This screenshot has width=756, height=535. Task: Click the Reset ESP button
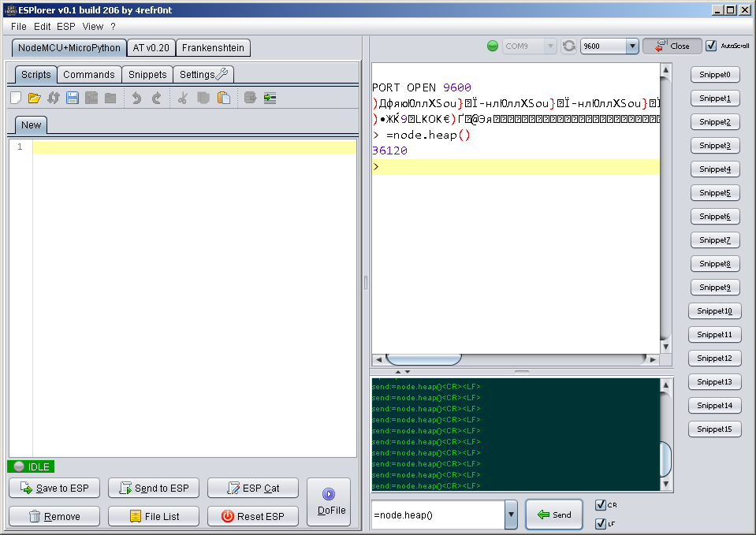pos(253,516)
